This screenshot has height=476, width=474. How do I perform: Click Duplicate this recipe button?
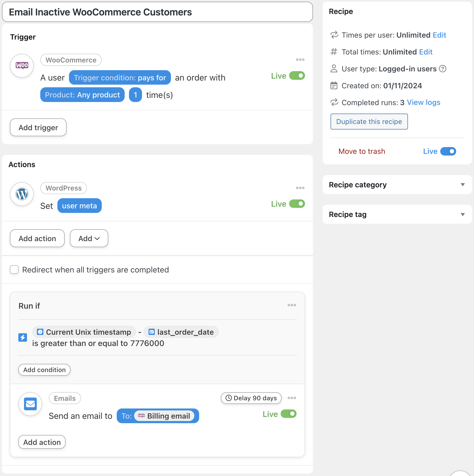pos(369,122)
